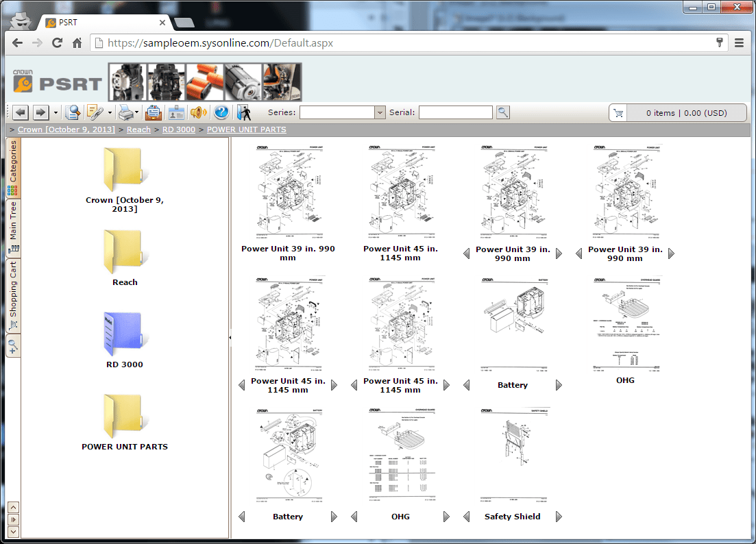
Task: Switch to the Categories side tab
Action: coord(13,167)
